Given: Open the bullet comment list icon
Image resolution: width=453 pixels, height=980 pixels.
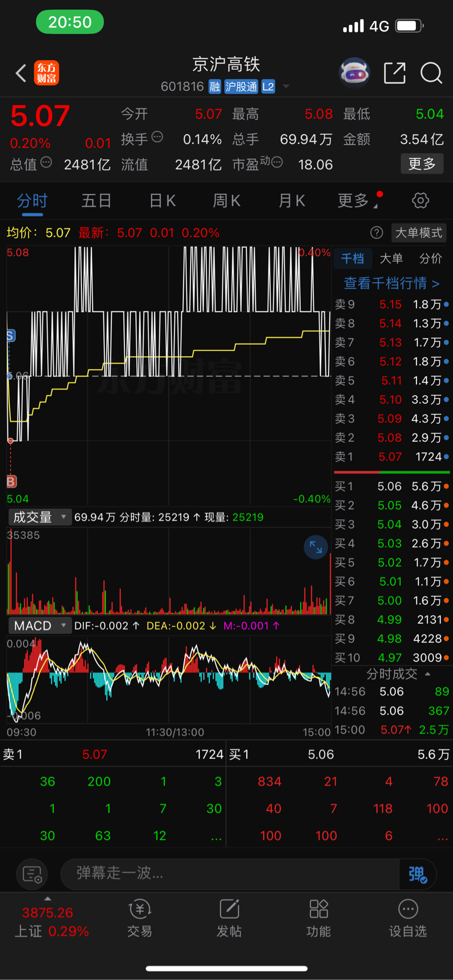Looking at the screenshot, I should 32,874.
